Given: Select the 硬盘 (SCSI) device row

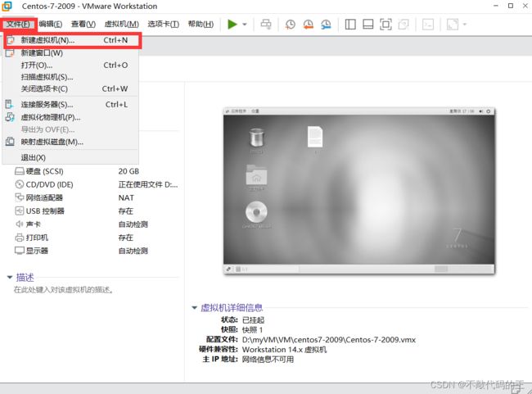Looking at the screenshot, I should pyautogui.click(x=96, y=171).
